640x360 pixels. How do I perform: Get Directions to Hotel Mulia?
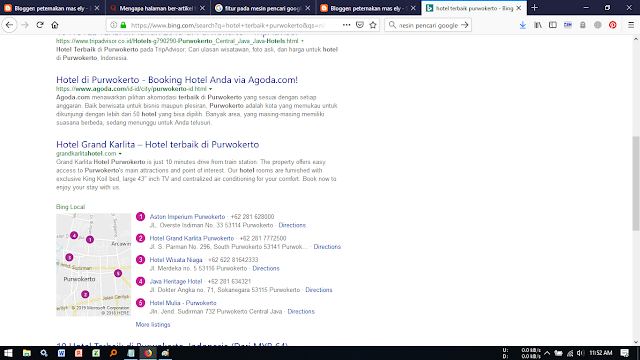[301, 312]
